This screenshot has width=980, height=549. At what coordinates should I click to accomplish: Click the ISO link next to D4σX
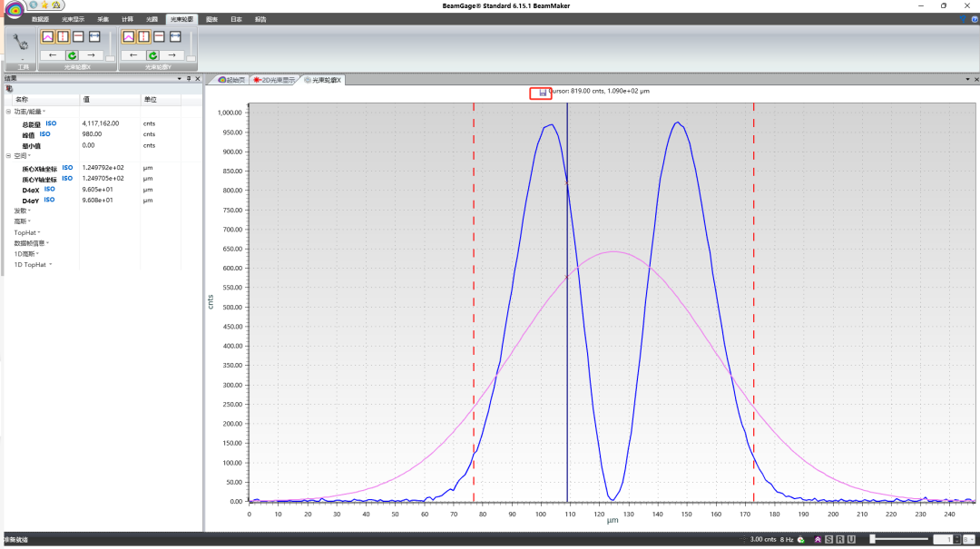[x=50, y=189]
